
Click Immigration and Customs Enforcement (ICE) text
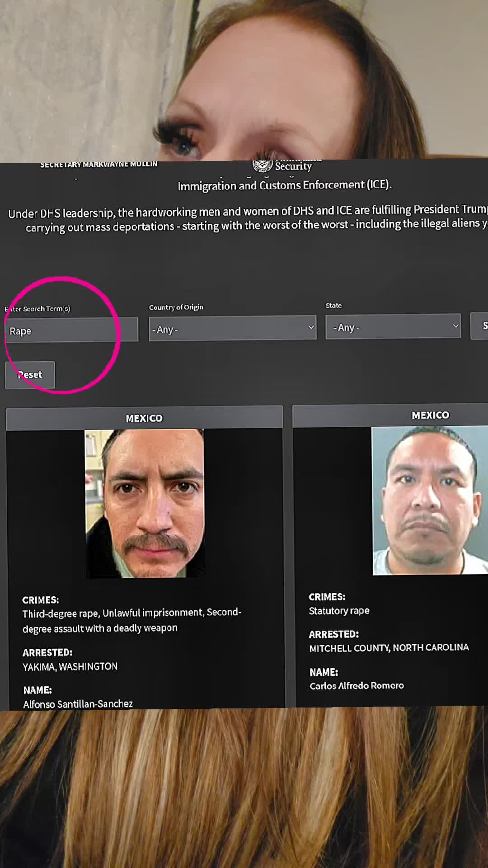click(x=285, y=185)
